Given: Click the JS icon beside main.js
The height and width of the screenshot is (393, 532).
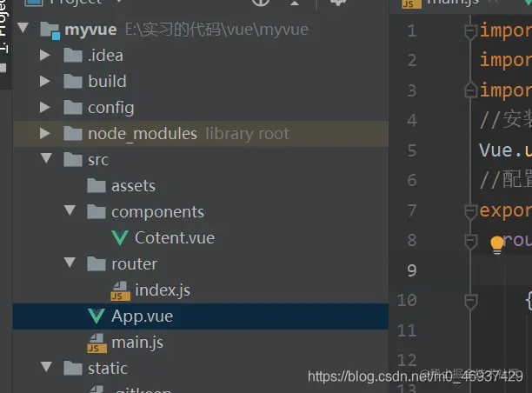Looking at the screenshot, I should (97, 343).
